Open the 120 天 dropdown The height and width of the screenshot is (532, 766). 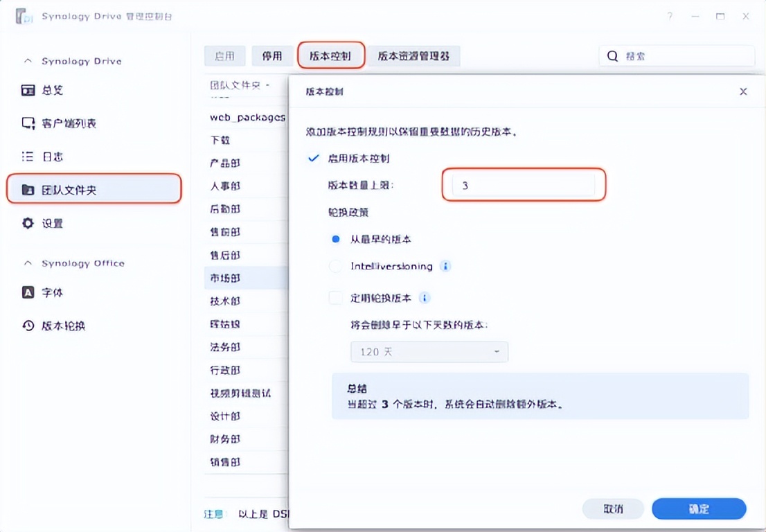point(429,352)
